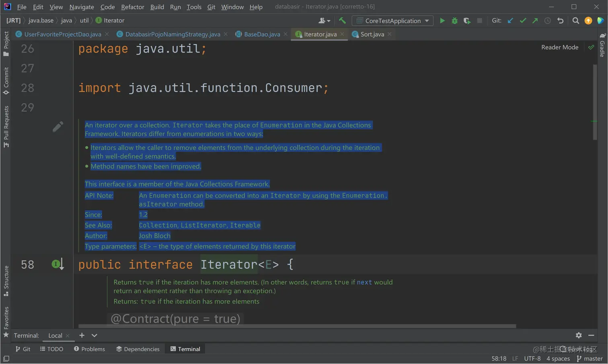Toggle rendered doc view with pencil icon
The width and height of the screenshot is (608, 364).
58,127
